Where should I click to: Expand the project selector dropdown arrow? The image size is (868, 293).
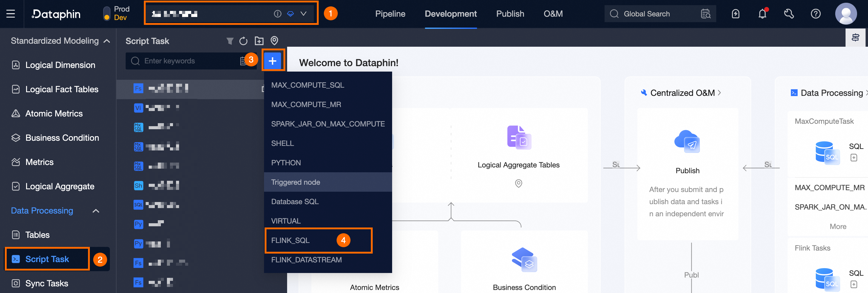click(x=303, y=14)
